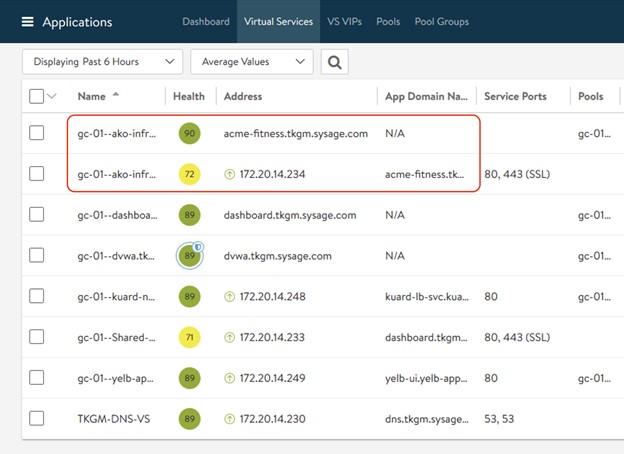Expand the Average Values dropdown
Image resolution: width=624 pixels, height=454 pixels.
click(251, 62)
